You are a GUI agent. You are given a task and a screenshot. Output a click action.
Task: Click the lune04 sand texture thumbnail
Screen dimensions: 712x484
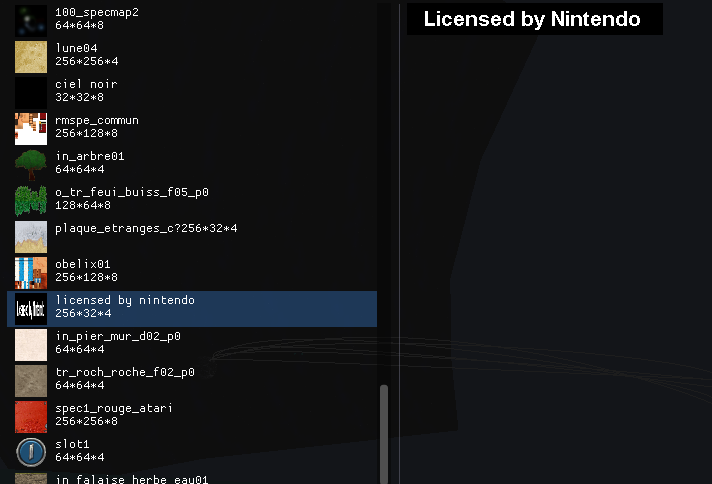pos(31,57)
